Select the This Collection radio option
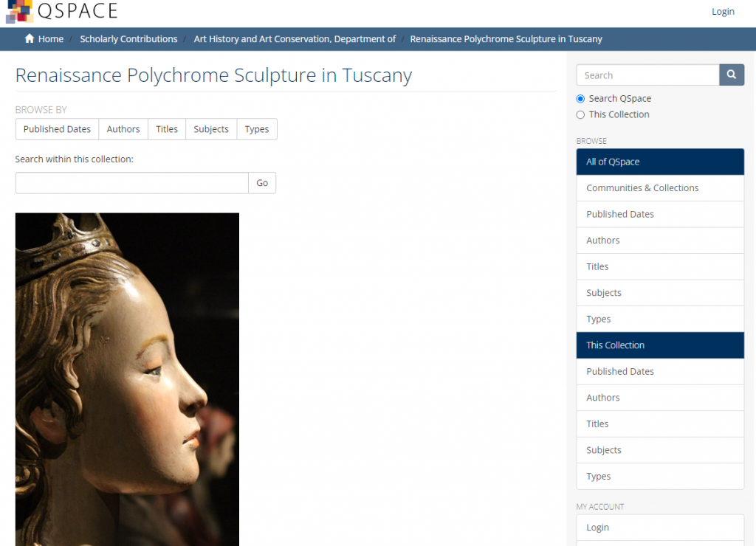 580,115
